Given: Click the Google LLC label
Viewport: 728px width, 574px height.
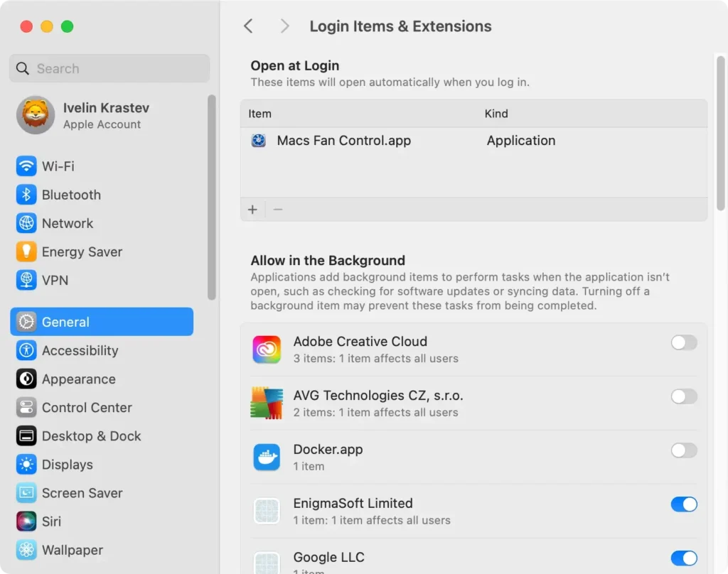Looking at the screenshot, I should (328, 557).
